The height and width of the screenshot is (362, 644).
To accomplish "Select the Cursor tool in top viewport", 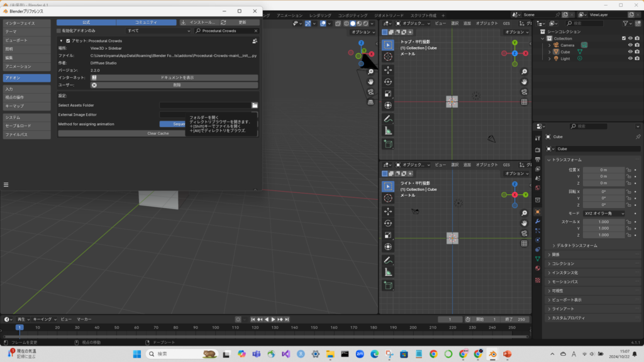I will coord(388,57).
